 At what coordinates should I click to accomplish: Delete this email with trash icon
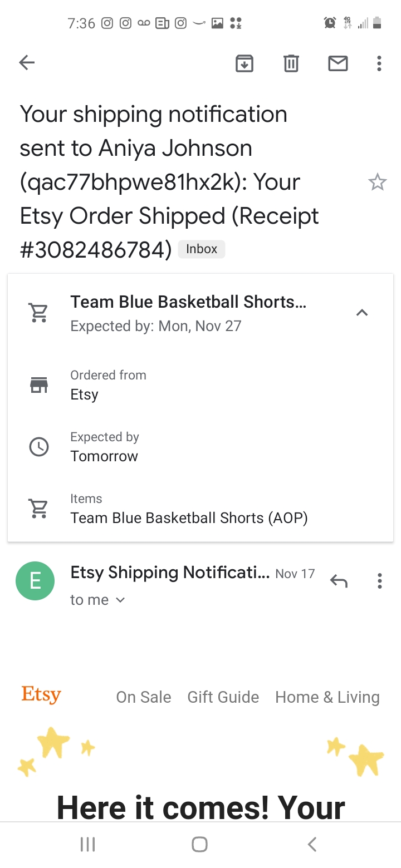click(291, 63)
